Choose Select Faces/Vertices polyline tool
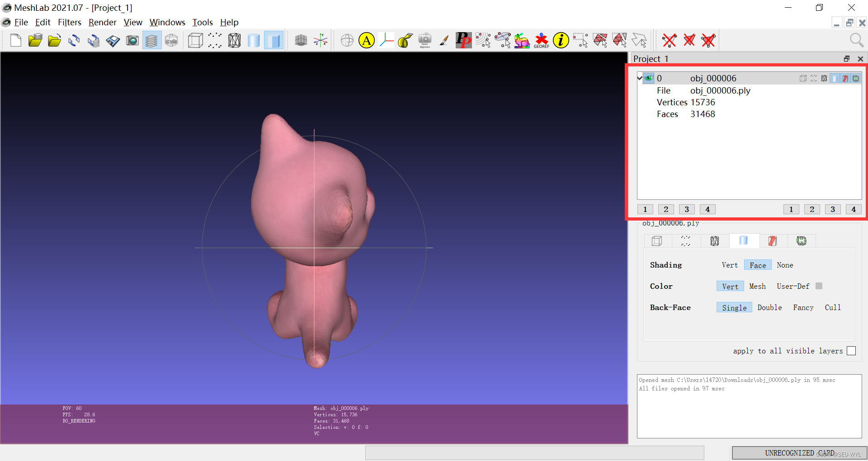Viewport: 868px width, 461px height. tap(639, 41)
